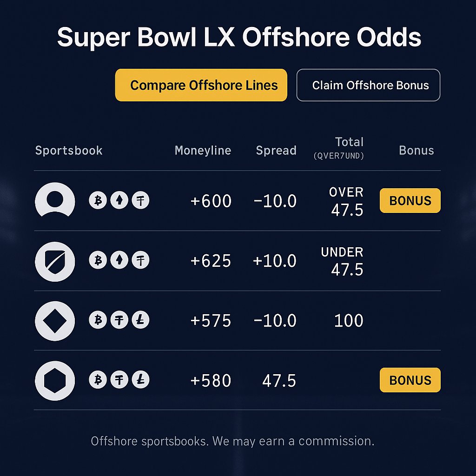Click the shield sportsbook logo
The image size is (476, 476).
54,261
